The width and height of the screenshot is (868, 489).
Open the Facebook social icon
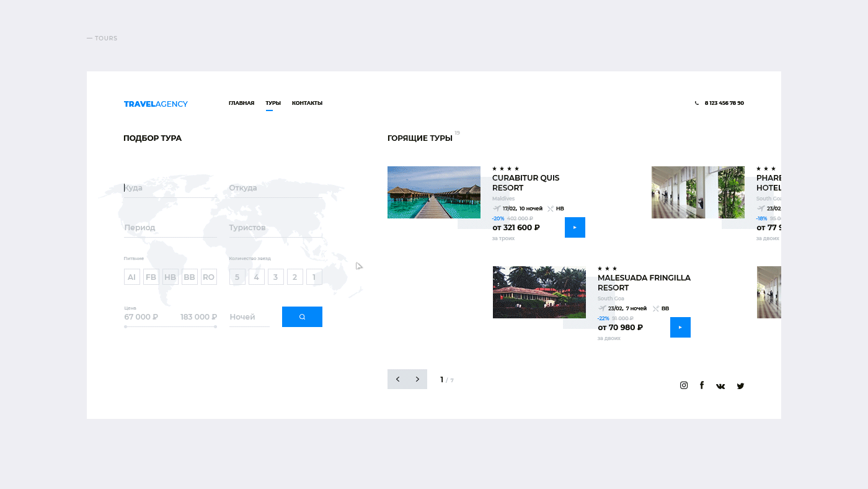(702, 385)
